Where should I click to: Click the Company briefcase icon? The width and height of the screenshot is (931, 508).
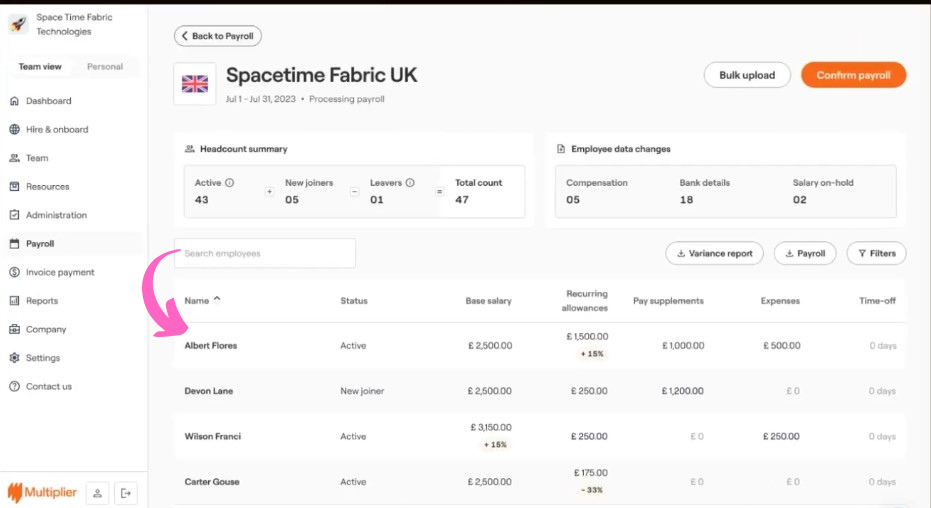tap(14, 329)
